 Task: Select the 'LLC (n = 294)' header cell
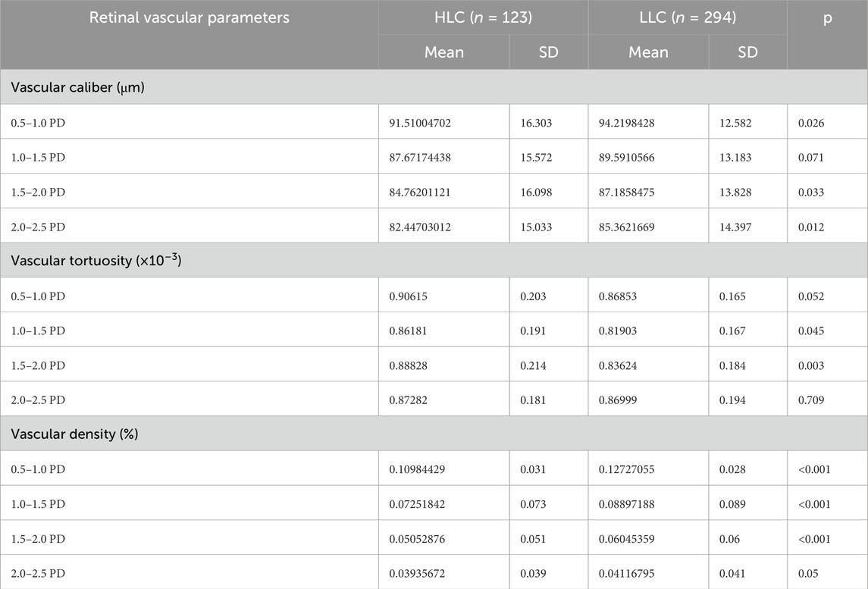(x=687, y=17)
